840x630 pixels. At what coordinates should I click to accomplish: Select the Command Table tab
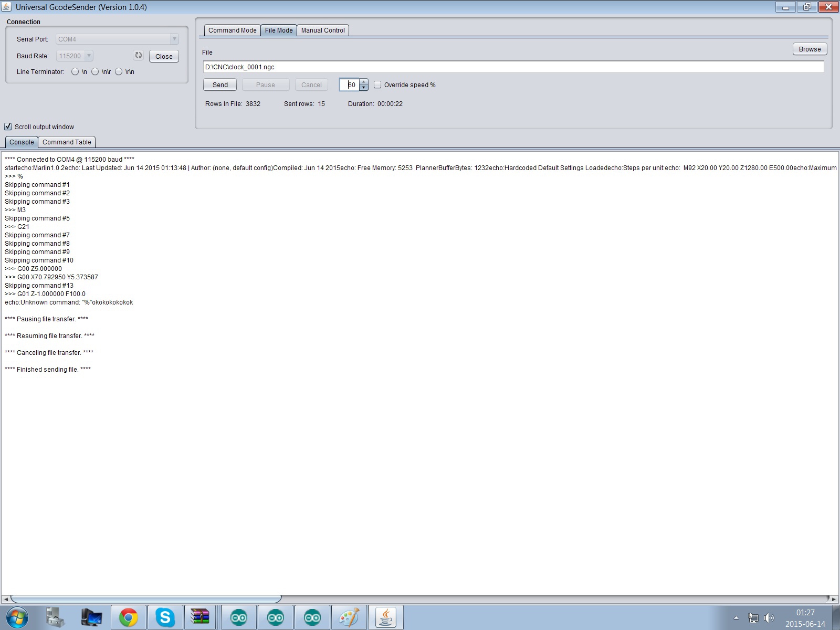67,142
